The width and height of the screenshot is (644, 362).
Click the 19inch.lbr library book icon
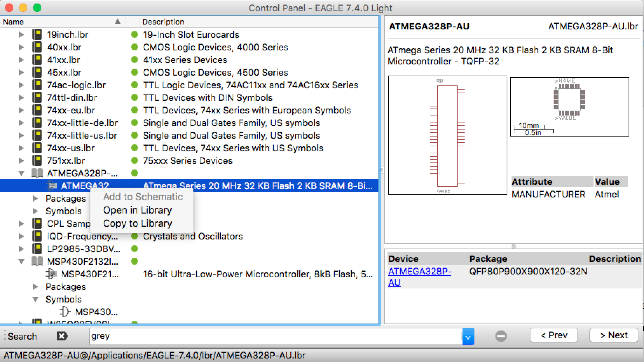37,35
